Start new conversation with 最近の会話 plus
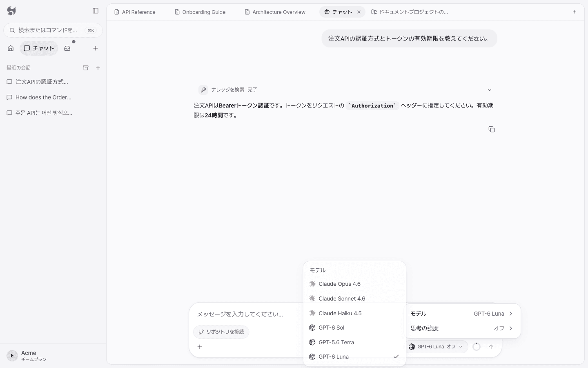This screenshot has width=588, height=368. point(98,68)
